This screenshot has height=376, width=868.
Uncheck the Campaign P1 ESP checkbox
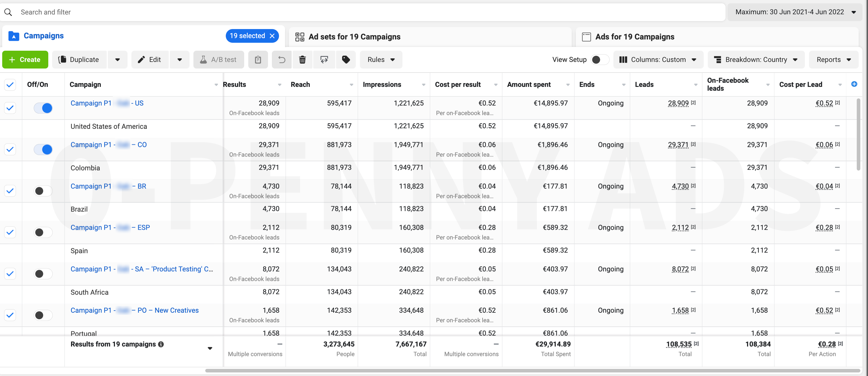click(x=10, y=232)
